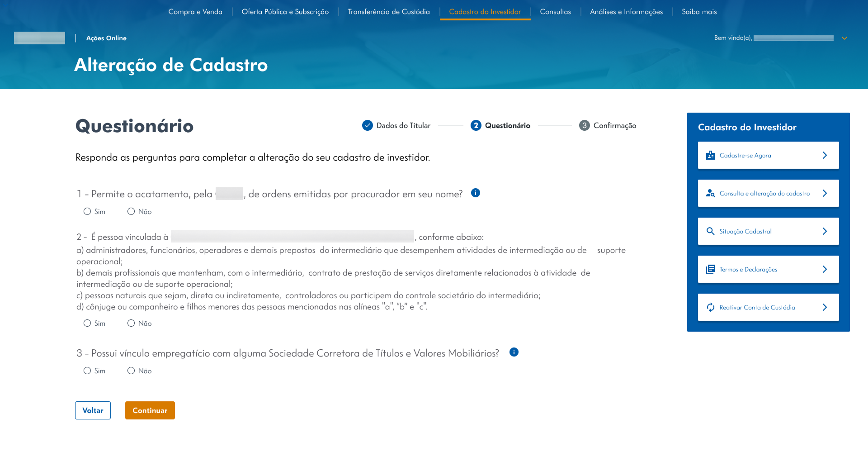
Task: Click the Cadastre-se Agora building icon
Action: pyautogui.click(x=711, y=155)
